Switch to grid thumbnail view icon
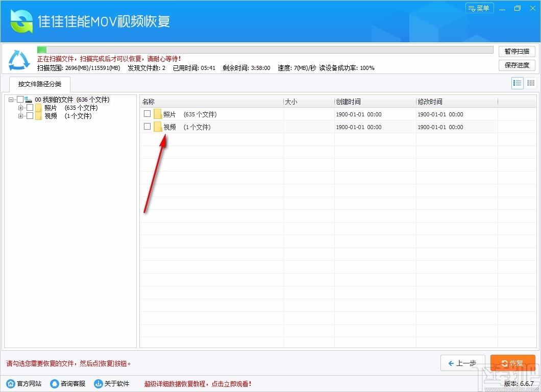This screenshot has width=541, height=392. [x=531, y=83]
